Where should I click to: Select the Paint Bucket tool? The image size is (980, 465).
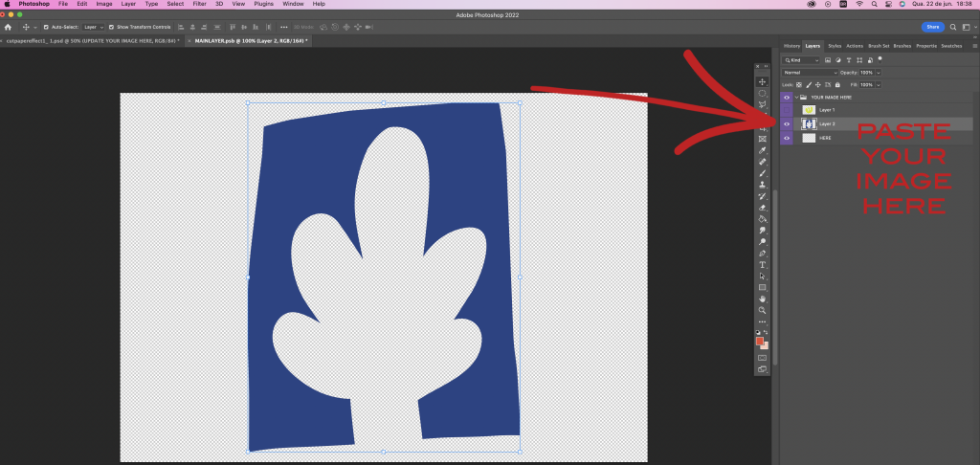click(762, 219)
